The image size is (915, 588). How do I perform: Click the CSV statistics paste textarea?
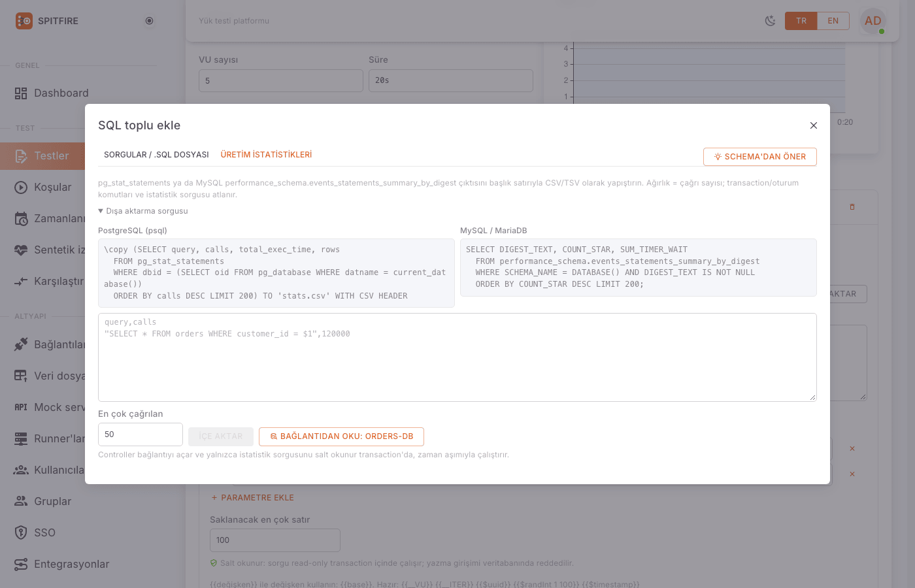click(457, 357)
